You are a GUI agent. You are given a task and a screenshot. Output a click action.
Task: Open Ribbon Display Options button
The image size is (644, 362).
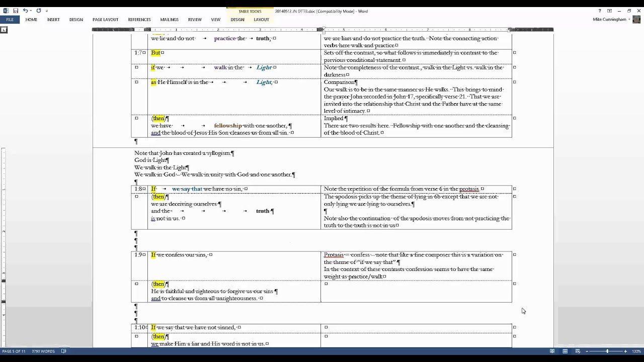point(609,11)
